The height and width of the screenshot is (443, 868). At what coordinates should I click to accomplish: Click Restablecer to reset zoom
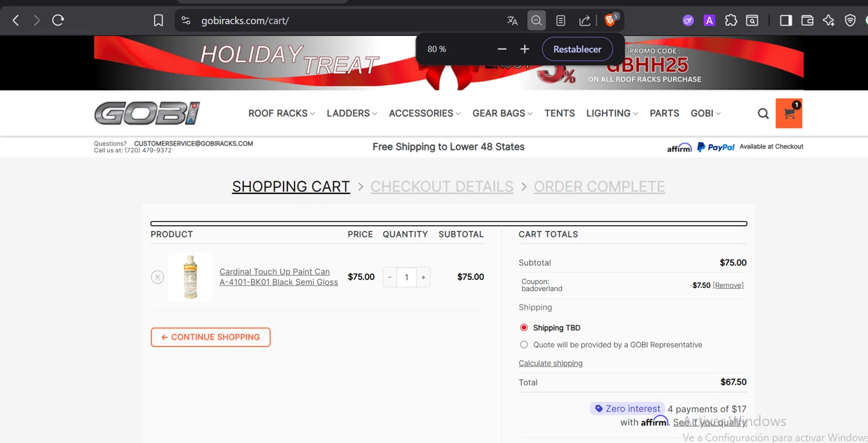pyautogui.click(x=578, y=49)
